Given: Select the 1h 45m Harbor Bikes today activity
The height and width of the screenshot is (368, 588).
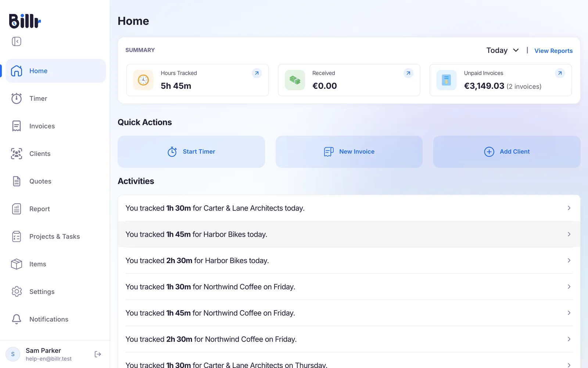Looking at the screenshot, I should [x=349, y=234].
